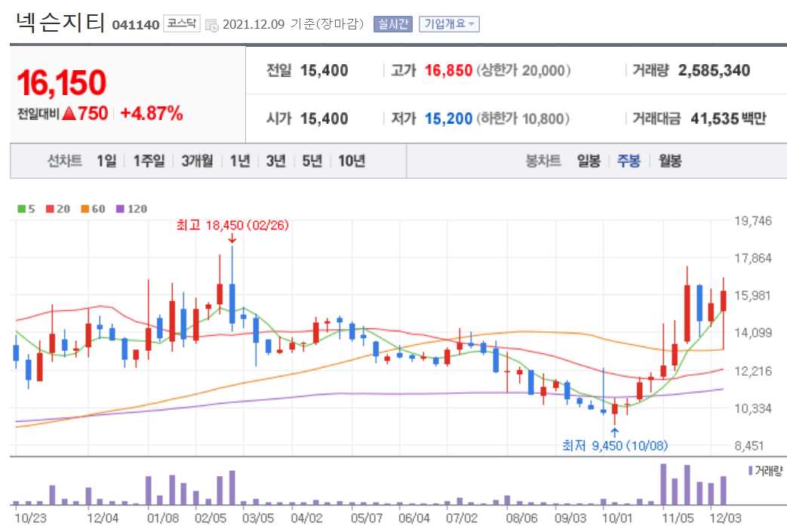The image size is (787, 532).
Task: Click the +4.87% change percentage
Action: click(152, 113)
